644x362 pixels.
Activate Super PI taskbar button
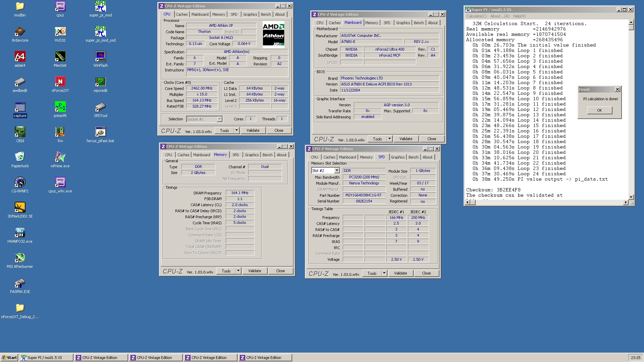[46, 358]
